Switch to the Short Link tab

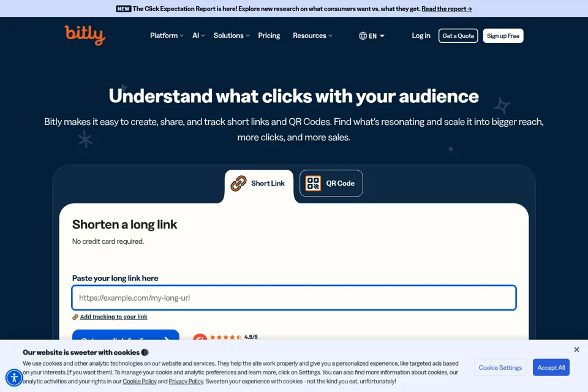(x=258, y=183)
